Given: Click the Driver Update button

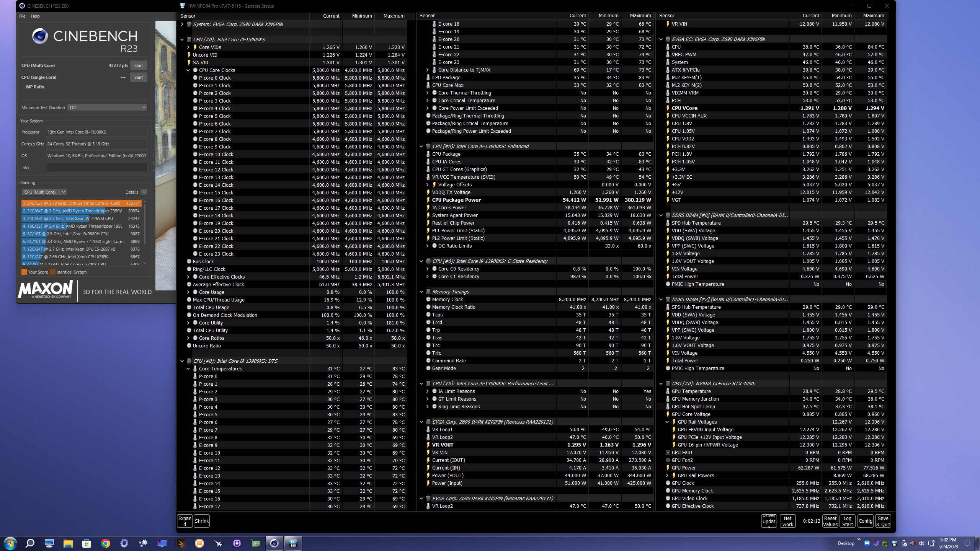Looking at the screenshot, I should [x=769, y=521].
